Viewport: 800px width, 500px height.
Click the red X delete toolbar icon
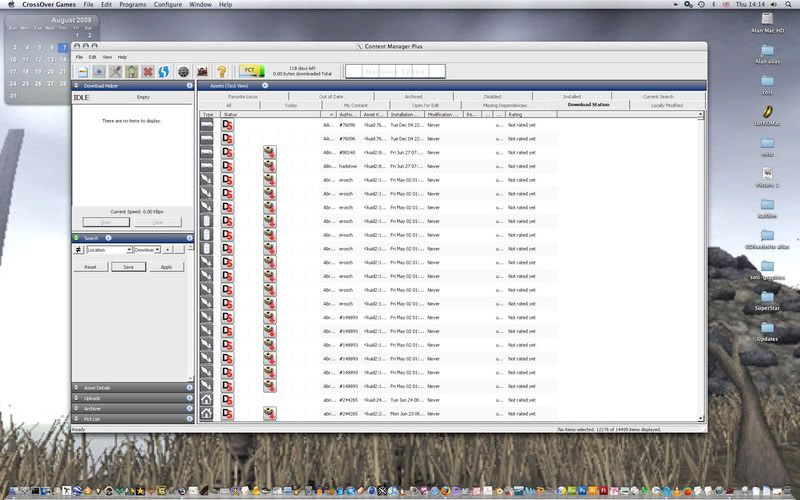point(148,71)
